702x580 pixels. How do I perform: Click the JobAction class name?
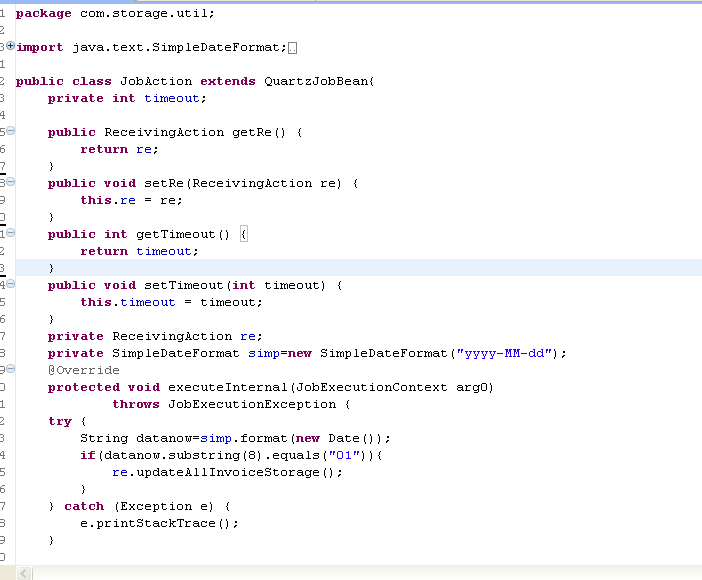click(156, 82)
